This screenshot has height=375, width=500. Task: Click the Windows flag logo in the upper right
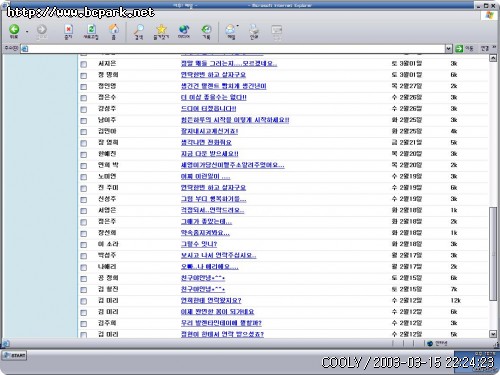pos(489,15)
